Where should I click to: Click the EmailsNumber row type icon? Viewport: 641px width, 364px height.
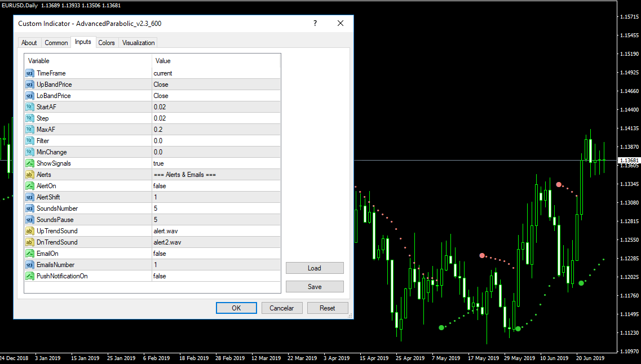29,265
